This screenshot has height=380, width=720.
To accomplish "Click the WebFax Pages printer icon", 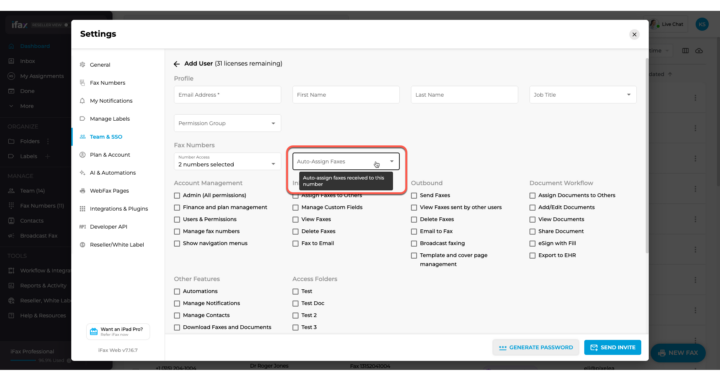I will point(83,190).
